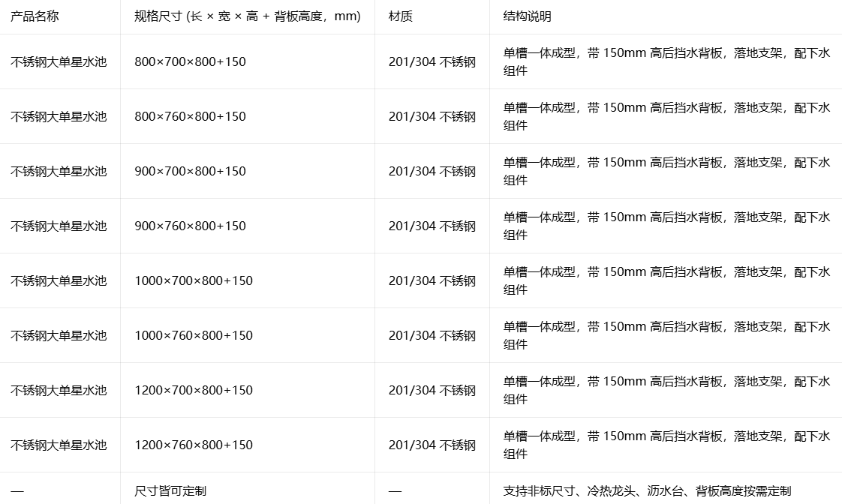Click product name in the 800×700 row
The height and width of the screenshot is (504, 842).
[59, 61]
